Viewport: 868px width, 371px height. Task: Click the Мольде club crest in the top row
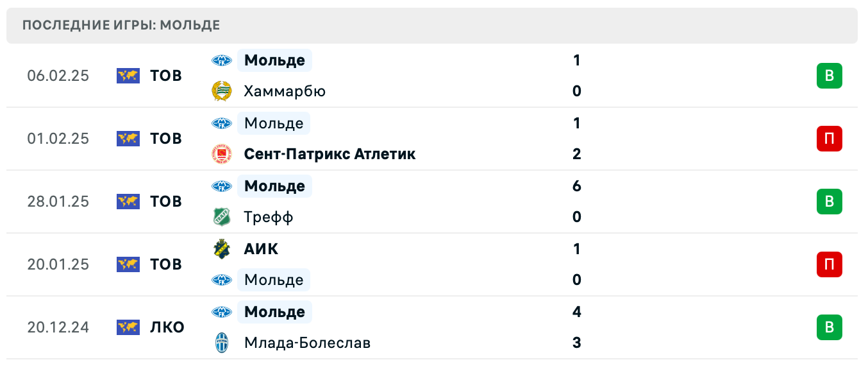coord(223,60)
